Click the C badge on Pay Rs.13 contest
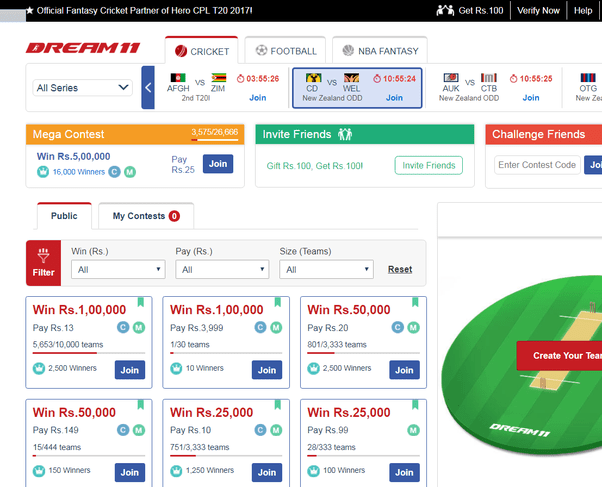The height and width of the screenshot is (487, 602). coord(123,328)
